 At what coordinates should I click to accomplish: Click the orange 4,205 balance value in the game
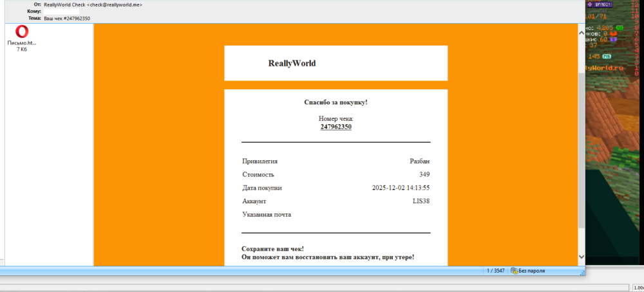tap(606, 28)
